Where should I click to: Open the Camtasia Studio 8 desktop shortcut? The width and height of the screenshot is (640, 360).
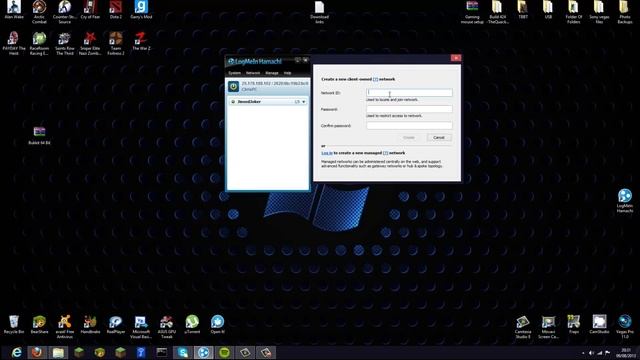point(523,327)
